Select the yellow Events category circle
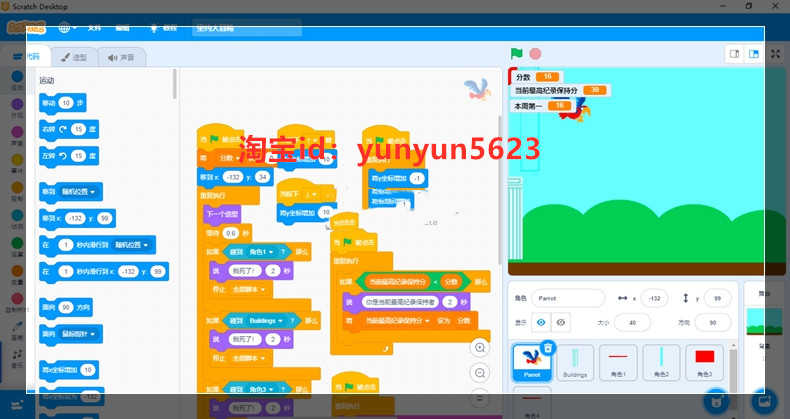This screenshot has width=790, height=419. (17, 160)
